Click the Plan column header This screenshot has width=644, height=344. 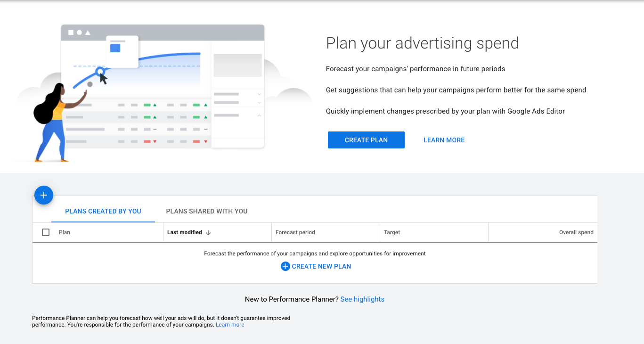(x=65, y=232)
